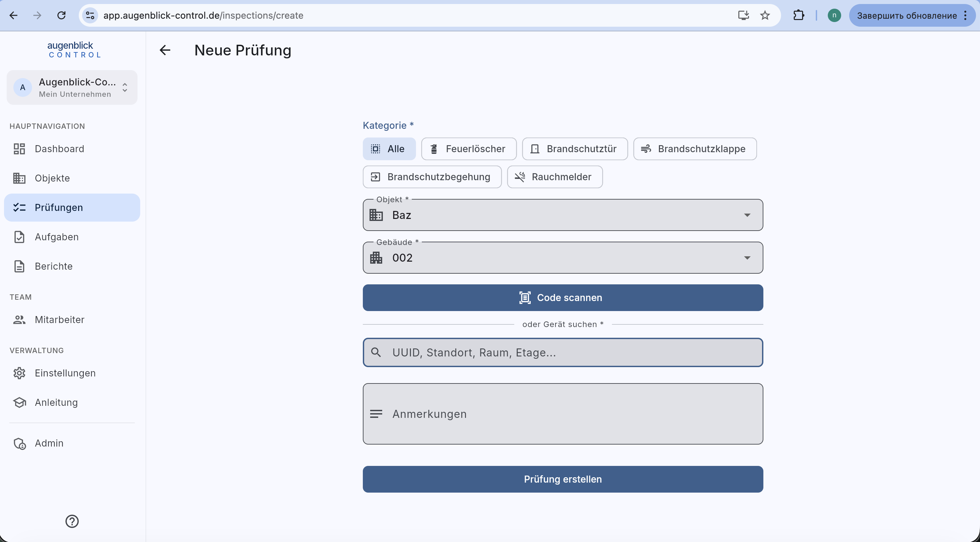Open Anleitung in the sidebar
This screenshot has height=542, width=980.
[72, 402]
